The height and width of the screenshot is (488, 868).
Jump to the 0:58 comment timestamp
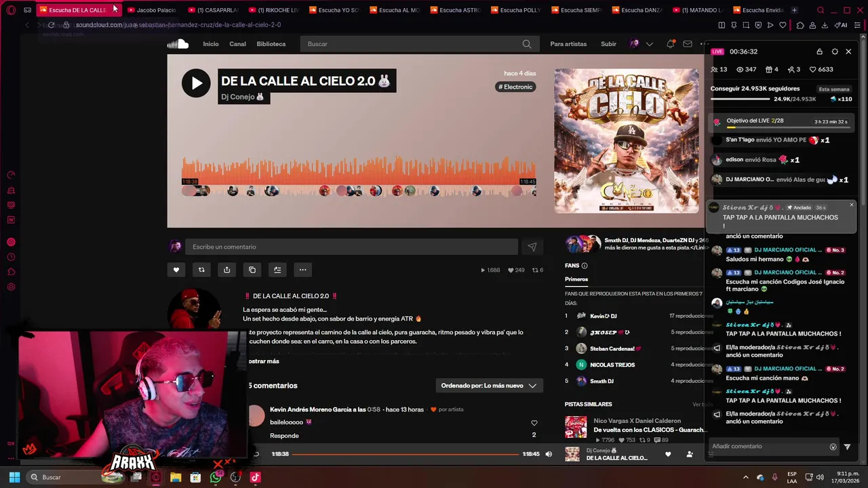pos(374,409)
